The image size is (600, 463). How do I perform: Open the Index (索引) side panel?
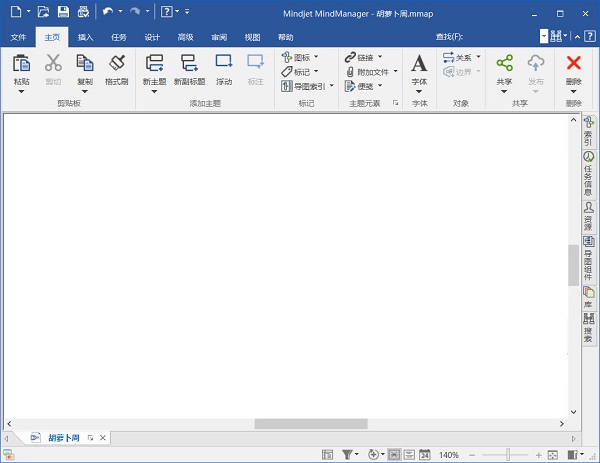(588, 131)
